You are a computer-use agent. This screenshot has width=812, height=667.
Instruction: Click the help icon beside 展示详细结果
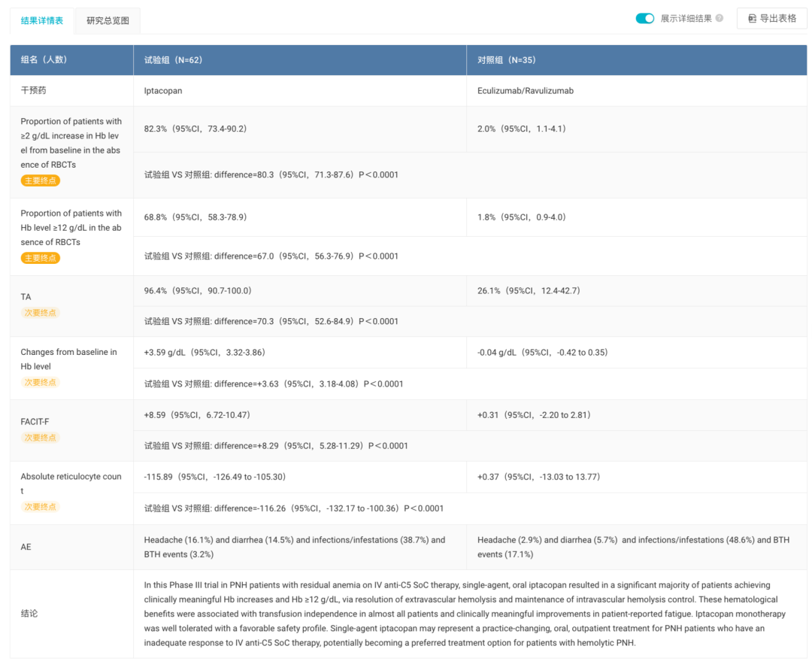click(x=720, y=18)
